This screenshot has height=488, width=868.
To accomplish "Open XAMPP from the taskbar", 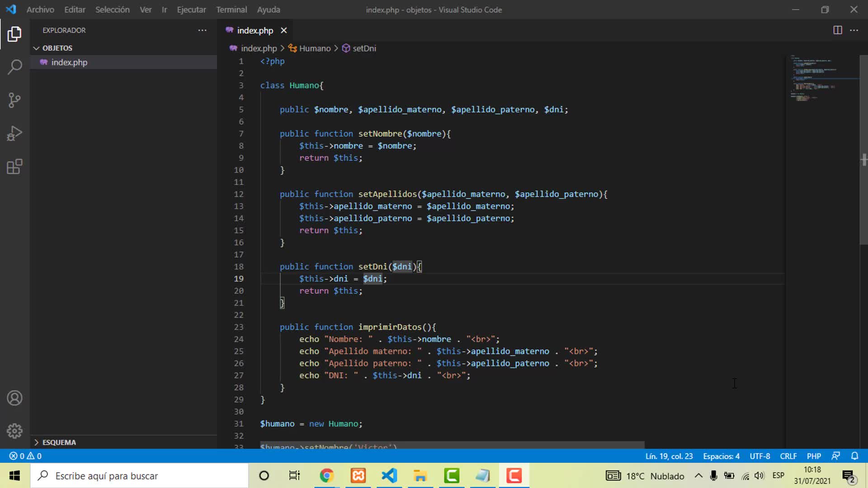I will coord(358,476).
